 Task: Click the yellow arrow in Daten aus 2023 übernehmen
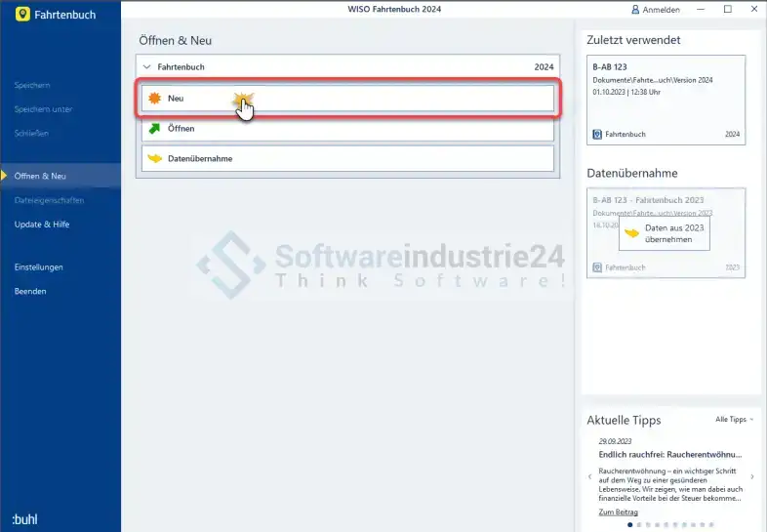coord(633,232)
